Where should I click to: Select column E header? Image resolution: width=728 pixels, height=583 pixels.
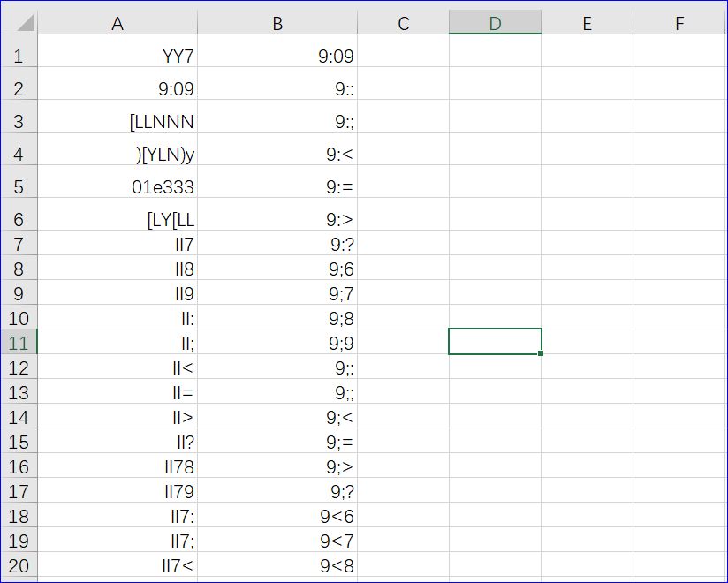(587, 23)
